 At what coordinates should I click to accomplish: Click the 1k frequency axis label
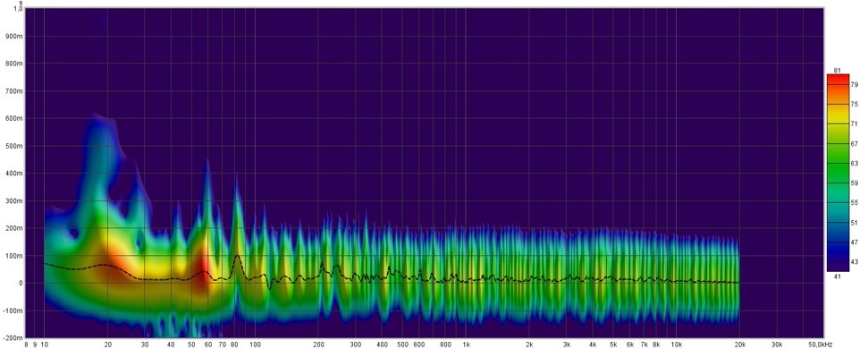pyautogui.click(x=466, y=344)
